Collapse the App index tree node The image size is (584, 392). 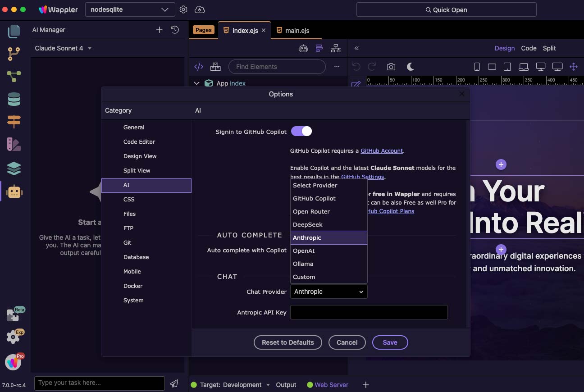[197, 83]
